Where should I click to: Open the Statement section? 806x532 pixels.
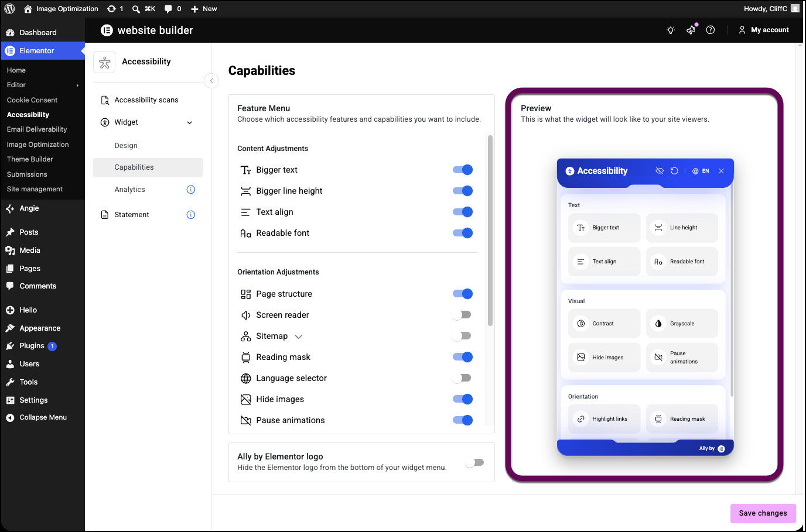132,215
